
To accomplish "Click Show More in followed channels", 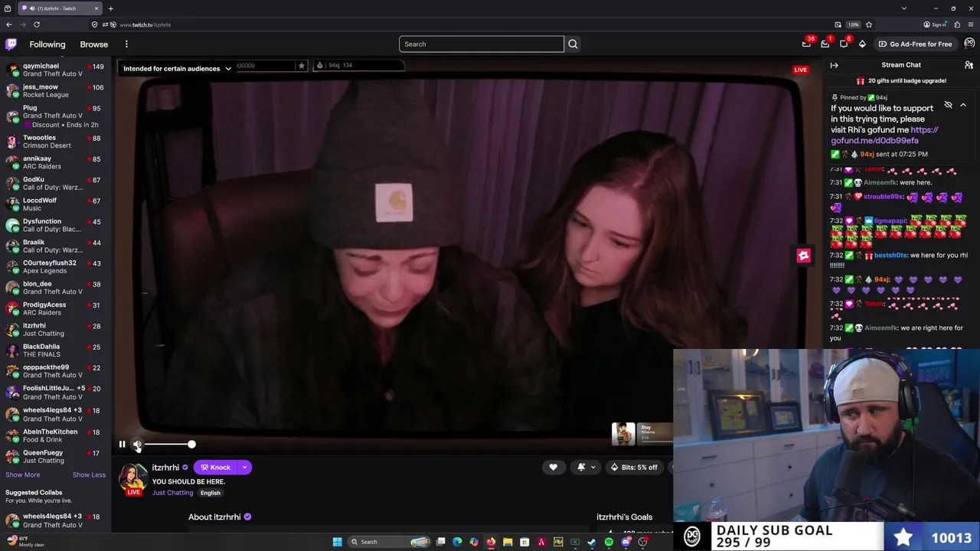I will tap(23, 475).
